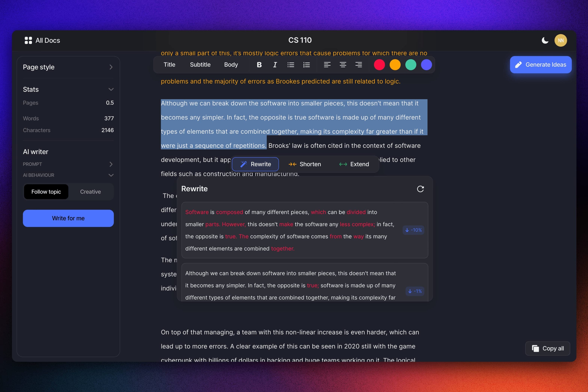Open the NN user avatar
588x392 pixels.
click(561, 40)
